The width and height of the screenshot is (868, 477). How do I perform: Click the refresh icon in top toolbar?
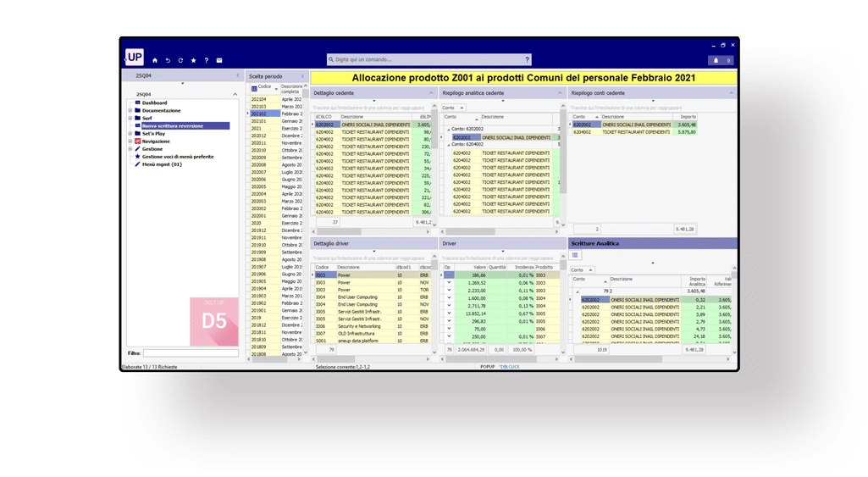[180, 61]
